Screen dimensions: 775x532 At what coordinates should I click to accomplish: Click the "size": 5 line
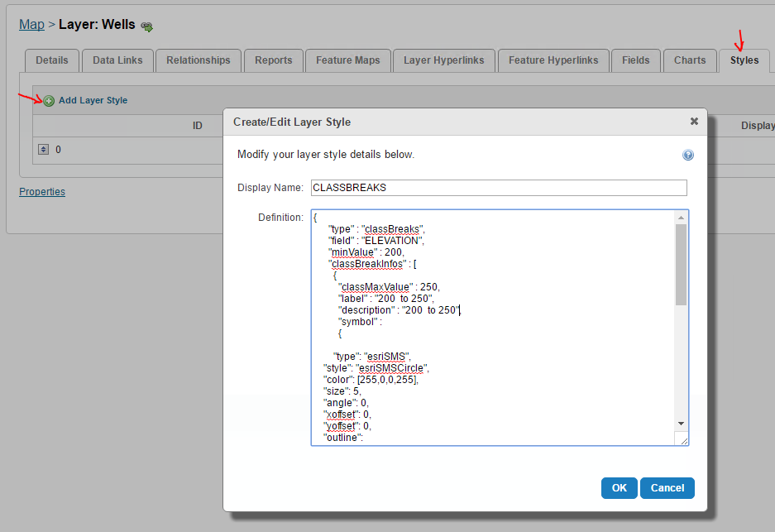pos(342,391)
